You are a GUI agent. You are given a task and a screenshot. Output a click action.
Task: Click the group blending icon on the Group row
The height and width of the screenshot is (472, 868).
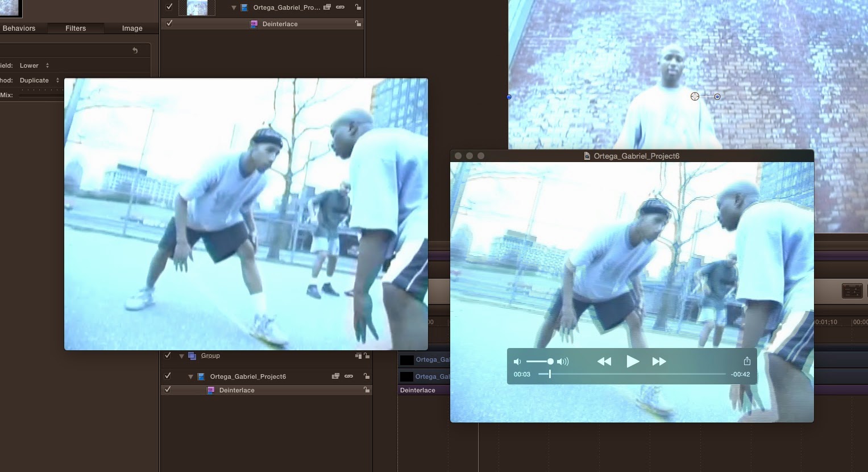358,355
